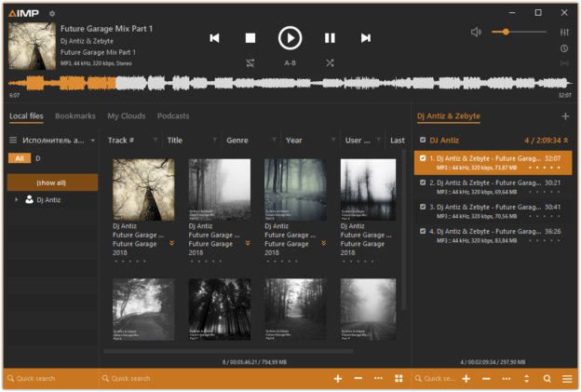Expand the Dj Antiz artist tree node

coord(16,199)
